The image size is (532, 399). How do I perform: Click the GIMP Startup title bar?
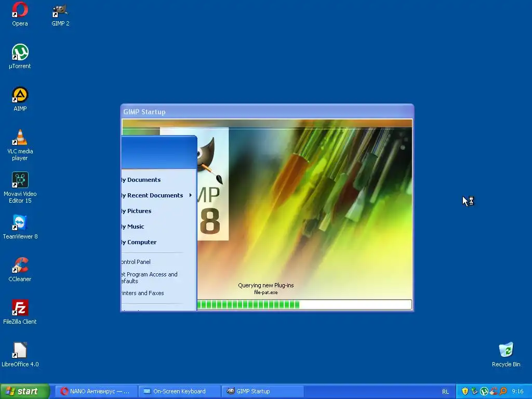tap(267, 112)
